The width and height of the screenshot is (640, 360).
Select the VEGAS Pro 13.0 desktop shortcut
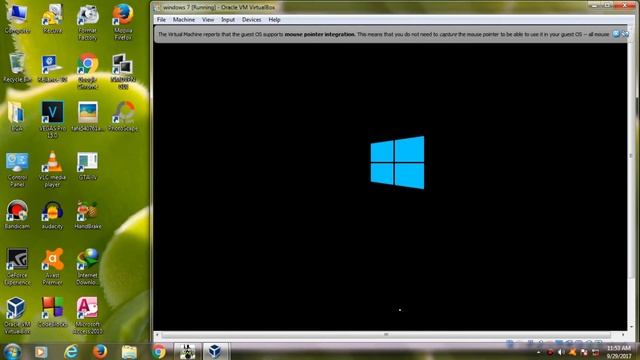coord(52,120)
